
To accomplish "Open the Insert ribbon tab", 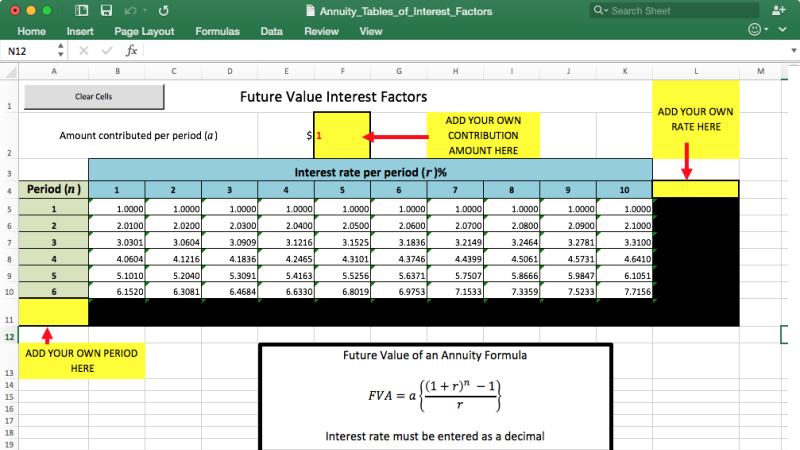I will click(x=80, y=31).
